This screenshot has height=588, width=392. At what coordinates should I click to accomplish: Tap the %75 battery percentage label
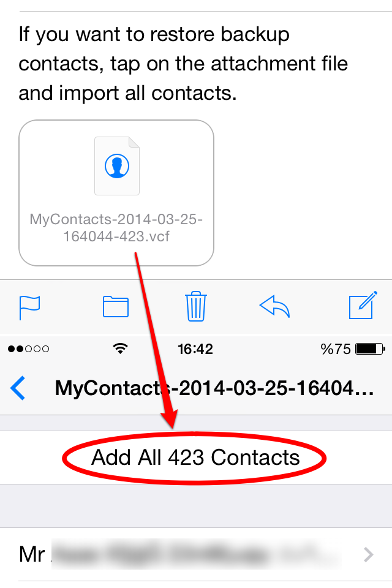coord(336,349)
